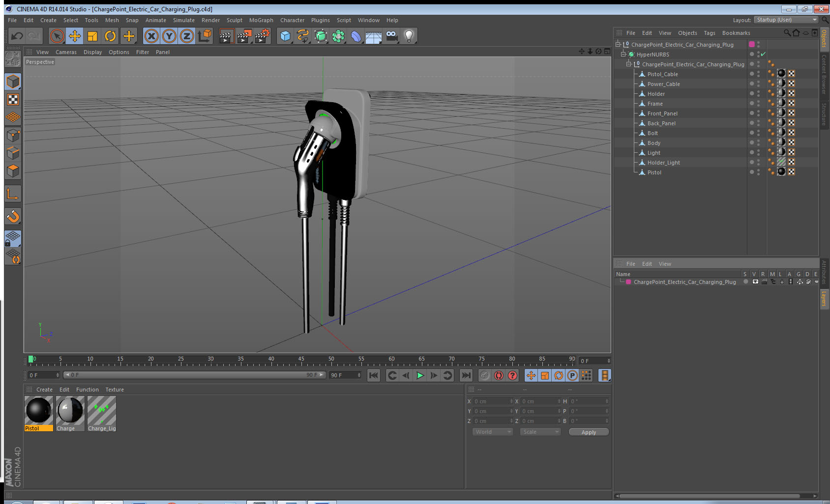Viewport: 830px width, 504px height.
Task: Toggle HyperNURBS enable green checkmark
Action: [763, 54]
